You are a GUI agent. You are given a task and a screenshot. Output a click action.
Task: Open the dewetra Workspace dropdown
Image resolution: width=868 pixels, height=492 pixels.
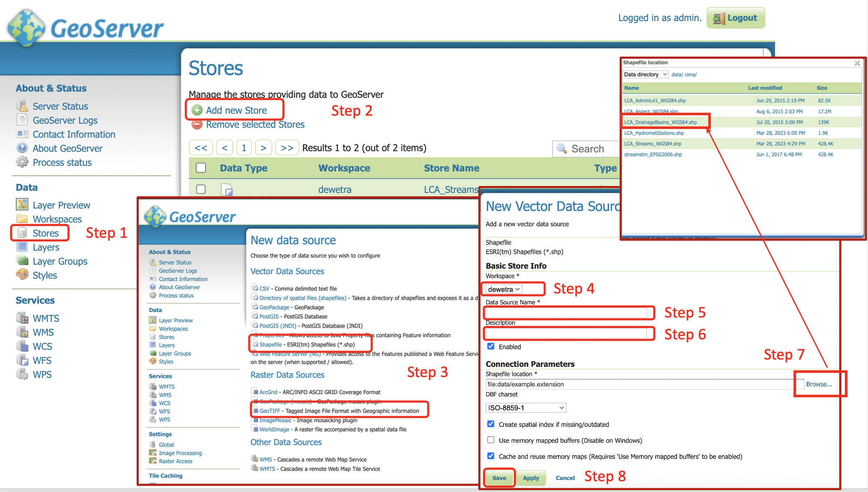(x=504, y=289)
